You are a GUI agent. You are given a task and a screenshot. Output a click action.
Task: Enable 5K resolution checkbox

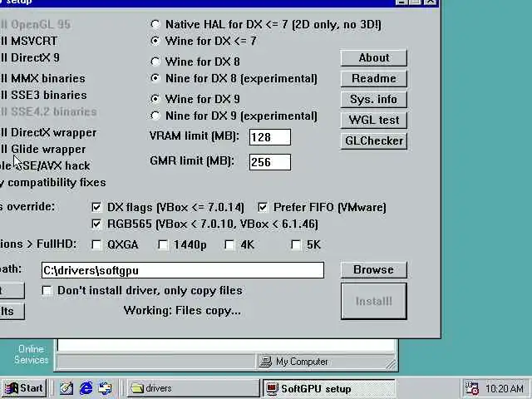tap(296, 244)
